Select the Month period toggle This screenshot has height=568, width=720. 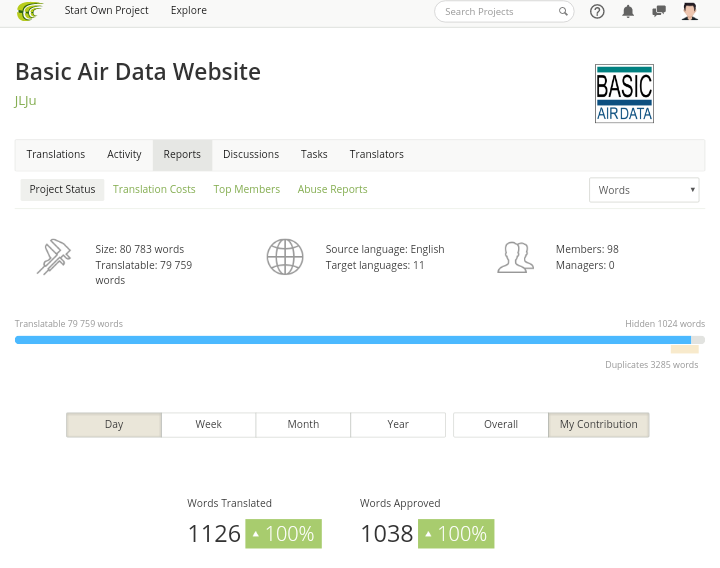(x=303, y=425)
